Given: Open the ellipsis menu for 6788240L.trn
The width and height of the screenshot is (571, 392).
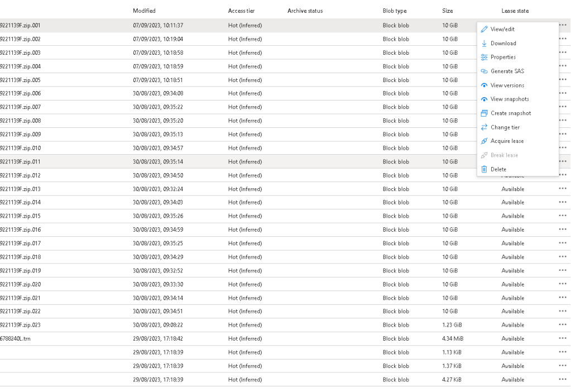Looking at the screenshot, I should (x=562, y=338).
